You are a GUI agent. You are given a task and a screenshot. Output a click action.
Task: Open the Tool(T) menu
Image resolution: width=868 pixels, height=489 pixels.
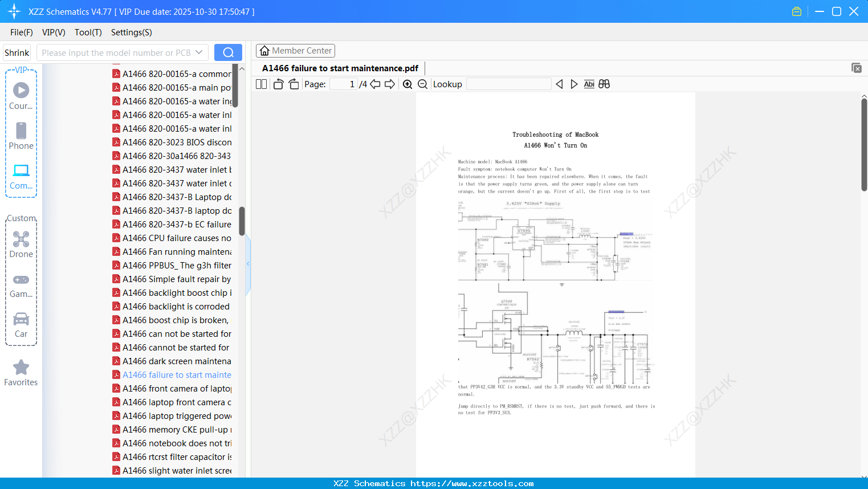point(88,32)
